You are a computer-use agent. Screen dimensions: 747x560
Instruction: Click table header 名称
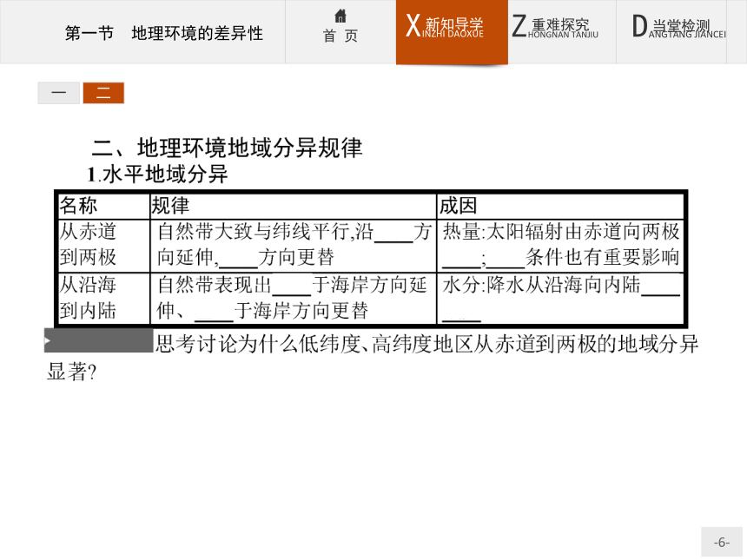[104, 206]
